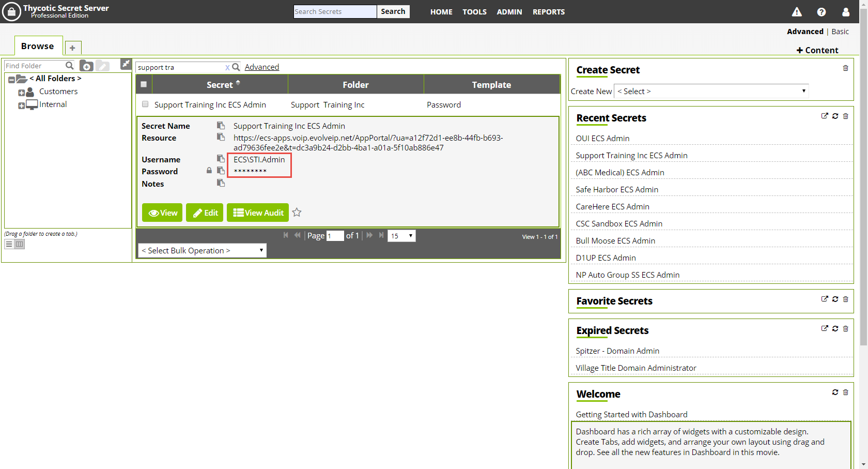Copy the Resource URL to clipboard

click(x=221, y=137)
